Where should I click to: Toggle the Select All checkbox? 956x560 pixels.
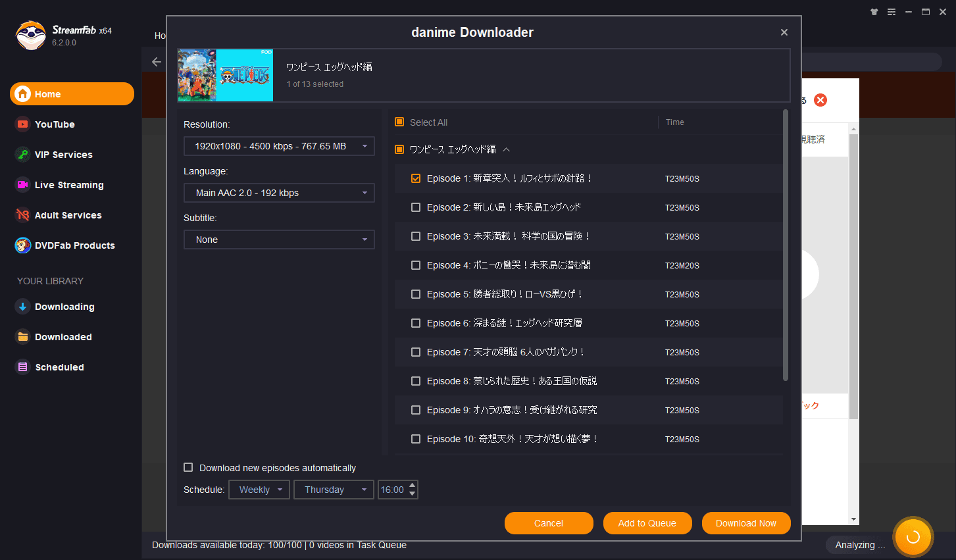click(x=399, y=122)
